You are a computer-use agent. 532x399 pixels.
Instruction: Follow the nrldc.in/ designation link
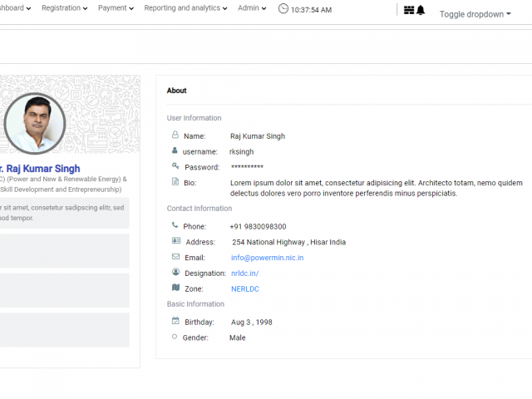pyautogui.click(x=244, y=273)
